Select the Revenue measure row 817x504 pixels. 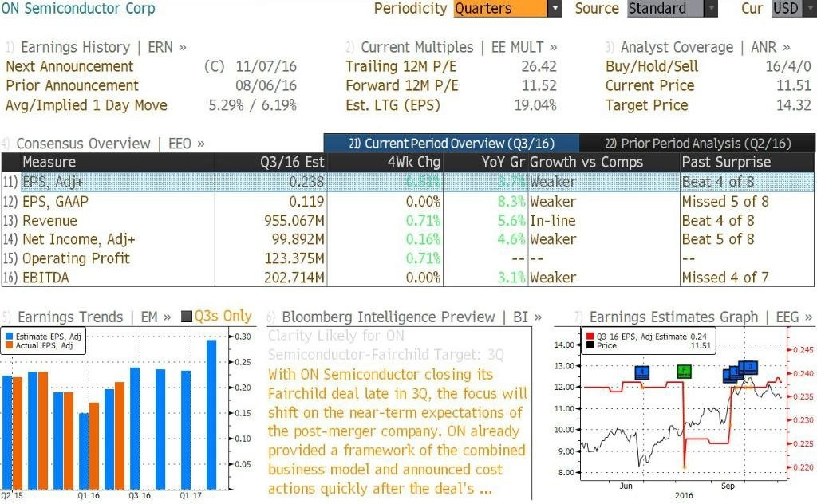pyautogui.click(x=408, y=220)
